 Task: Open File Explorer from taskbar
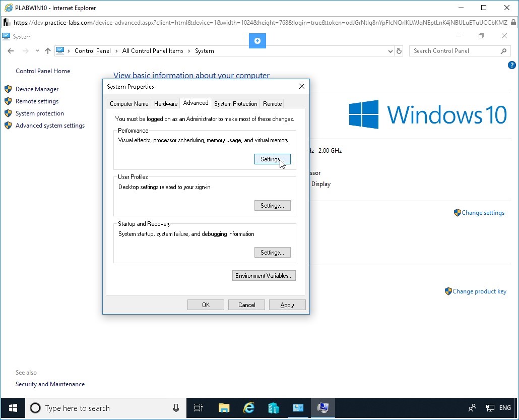(x=224, y=408)
